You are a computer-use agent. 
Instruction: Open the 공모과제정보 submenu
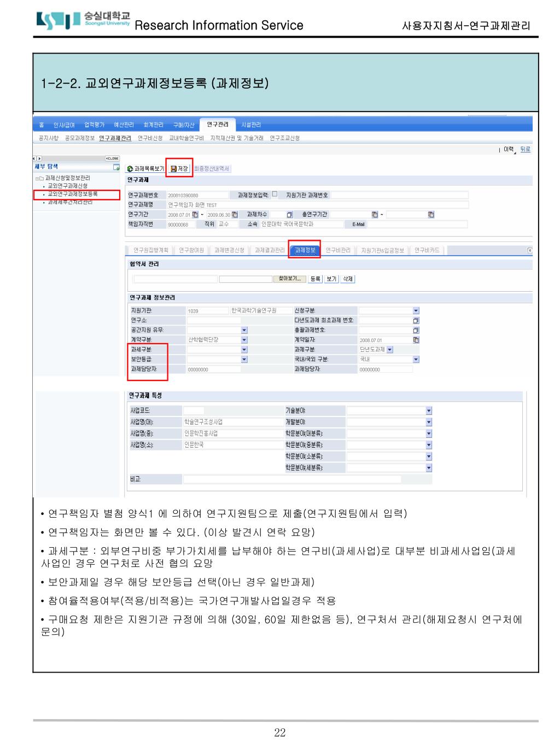[x=80, y=138]
